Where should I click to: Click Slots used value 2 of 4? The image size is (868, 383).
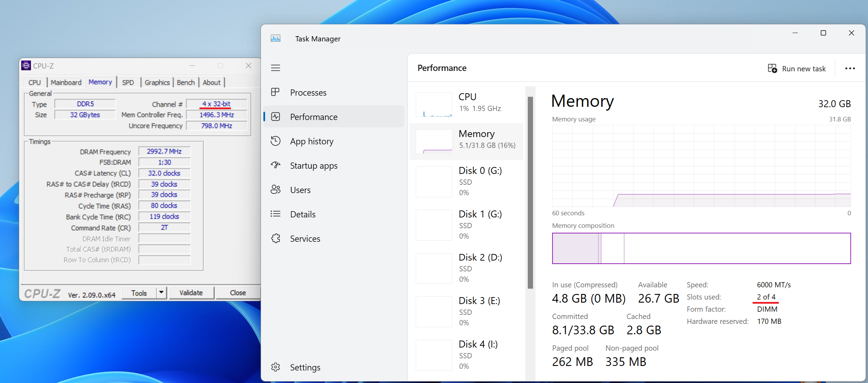tap(766, 297)
